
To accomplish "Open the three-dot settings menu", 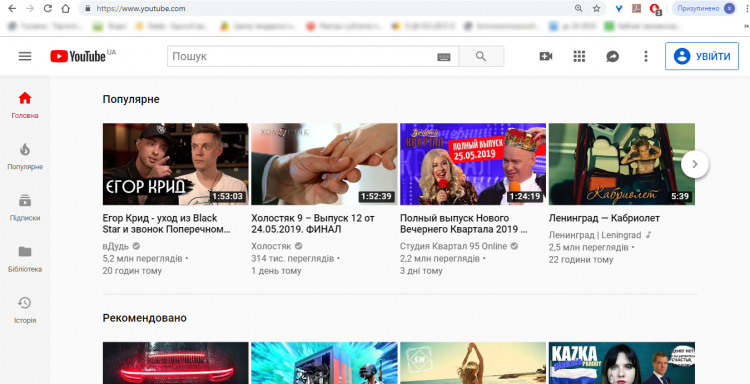I will 646,56.
